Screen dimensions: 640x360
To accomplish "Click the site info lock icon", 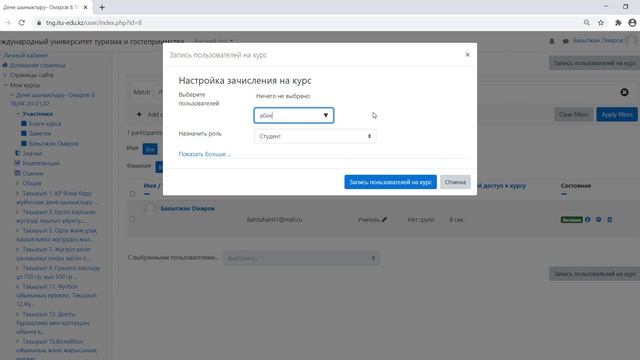I will 39,23.
